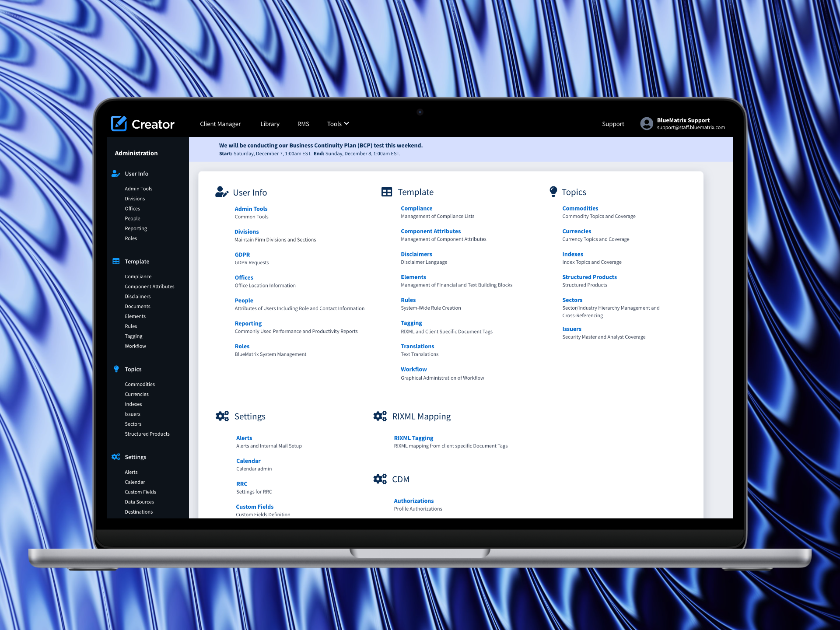Click RIXML Mapping gears icon
840x630 pixels.
(x=380, y=416)
